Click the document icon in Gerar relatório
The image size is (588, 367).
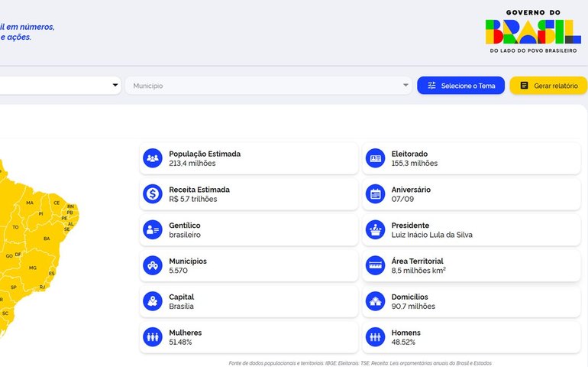[x=525, y=86]
